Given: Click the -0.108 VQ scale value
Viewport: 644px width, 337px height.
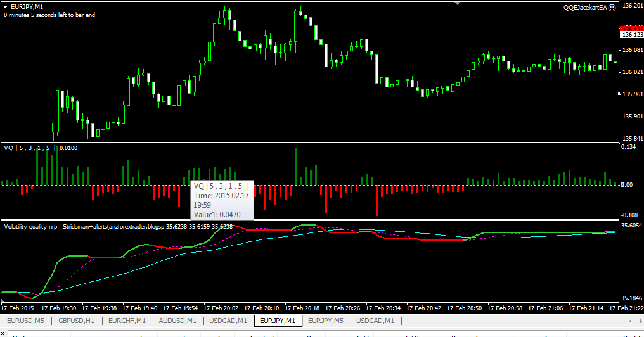Looking at the screenshot, I should tap(629, 215).
